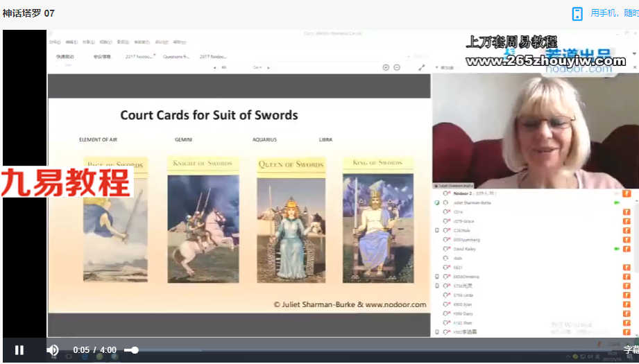This screenshot has height=364, width=639.
Task: Click the Knight of Swords card image
Action: pos(203,220)
